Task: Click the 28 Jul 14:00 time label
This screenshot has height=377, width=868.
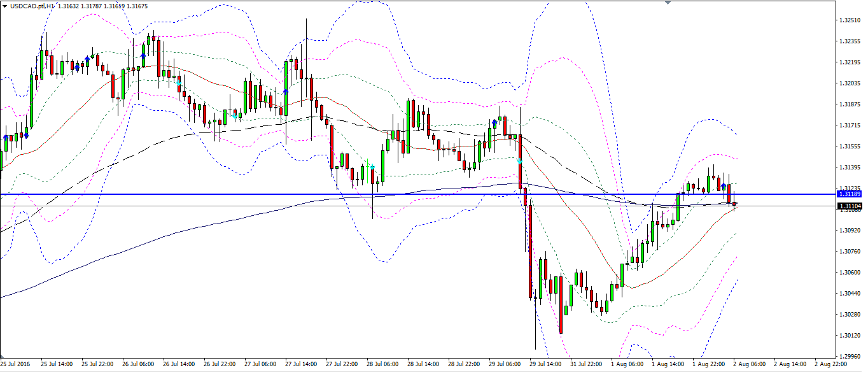Action: click(423, 364)
